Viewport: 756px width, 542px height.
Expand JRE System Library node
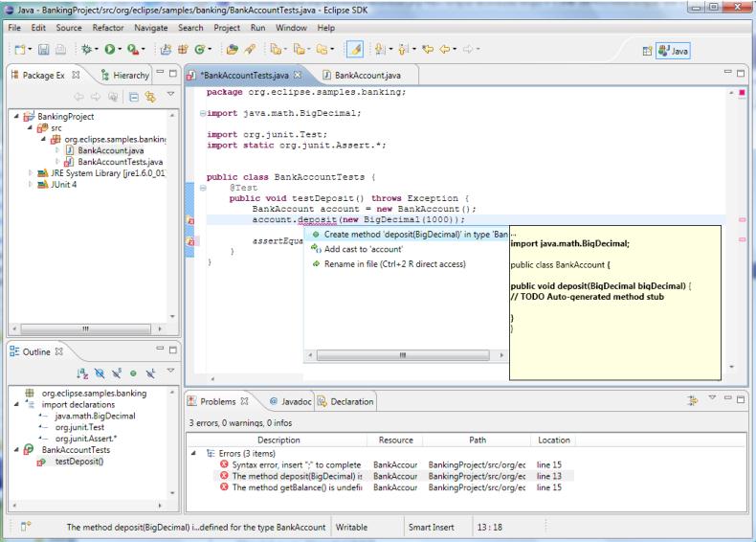click(30, 172)
